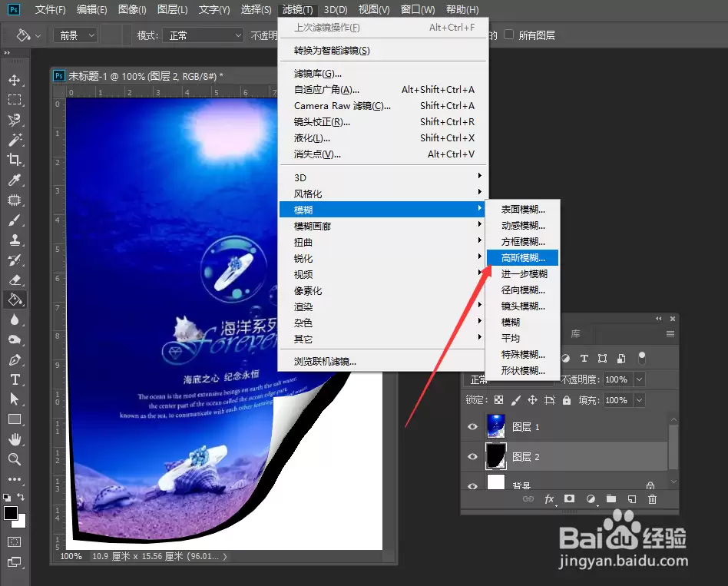Viewport: 728px width, 586px height.
Task: Open the 模式 正常 dropdown in options bar
Action: point(203,35)
